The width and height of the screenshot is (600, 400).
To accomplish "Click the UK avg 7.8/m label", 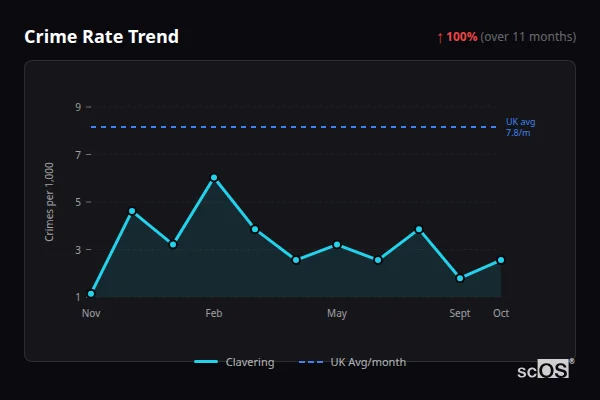I will point(520,127).
